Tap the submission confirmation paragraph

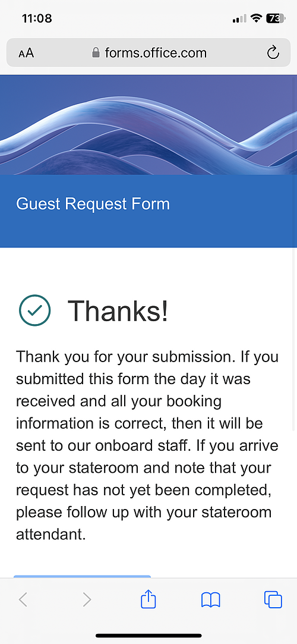tap(148, 445)
